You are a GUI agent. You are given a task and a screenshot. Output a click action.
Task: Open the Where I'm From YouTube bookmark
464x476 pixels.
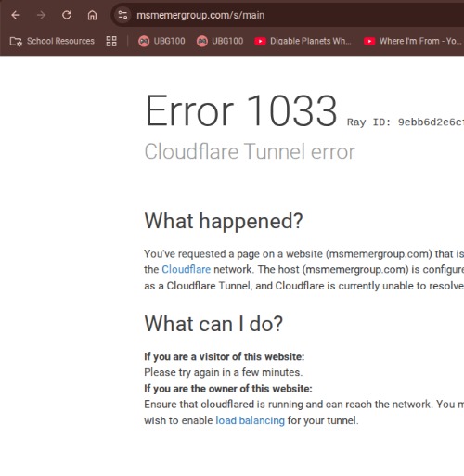413,41
